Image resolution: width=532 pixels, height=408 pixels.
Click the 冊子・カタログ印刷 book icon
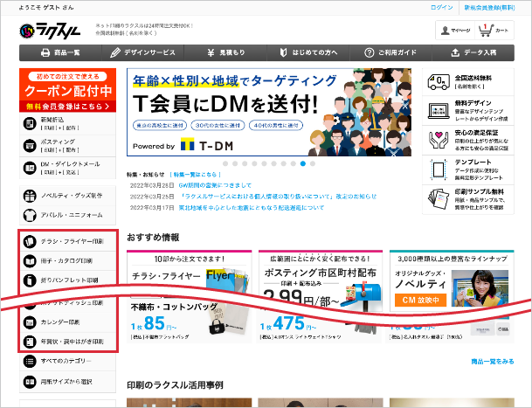(x=30, y=261)
